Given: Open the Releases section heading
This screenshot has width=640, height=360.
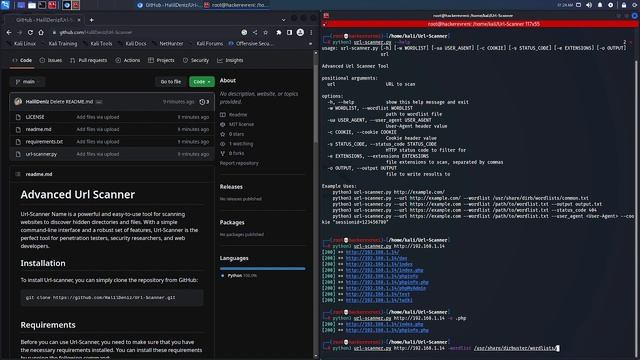Looking at the screenshot, I should point(231,187).
